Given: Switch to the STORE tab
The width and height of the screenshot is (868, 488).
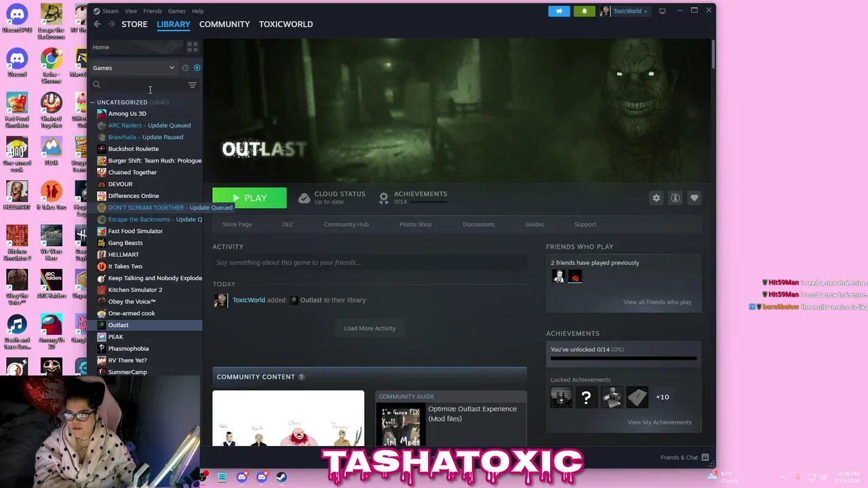Looking at the screenshot, I should pos(134,24).
